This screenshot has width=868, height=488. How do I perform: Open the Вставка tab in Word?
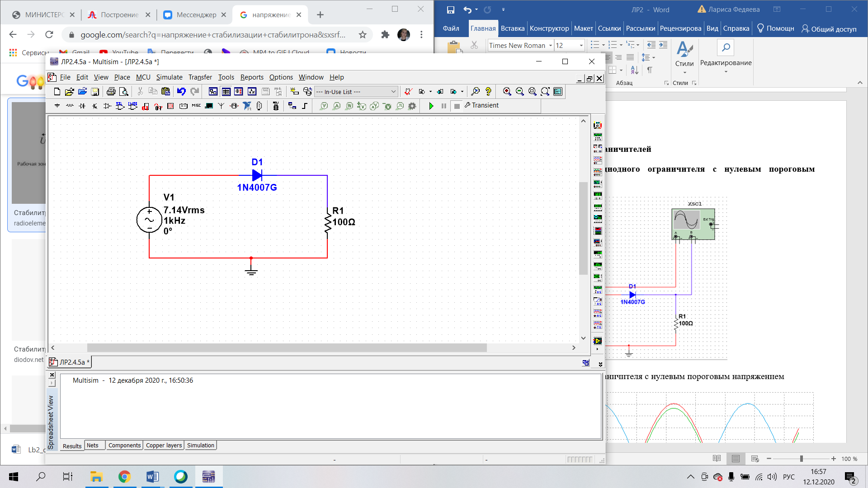(513, 28)
